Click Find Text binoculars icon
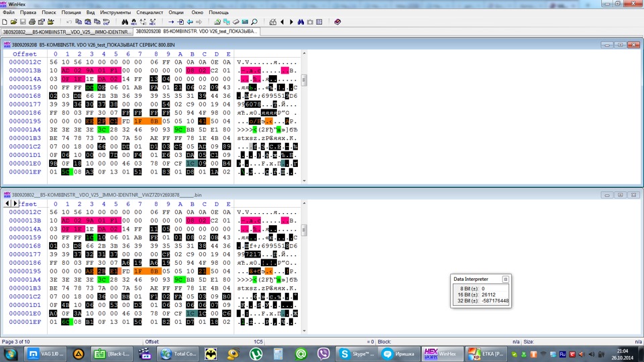 pyautogui.click(x=125, y=21)
